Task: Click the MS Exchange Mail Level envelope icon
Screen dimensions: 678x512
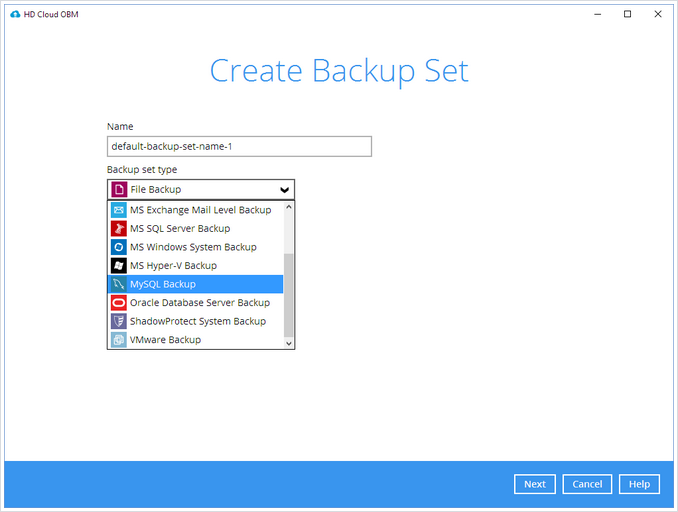Action: 118,210
